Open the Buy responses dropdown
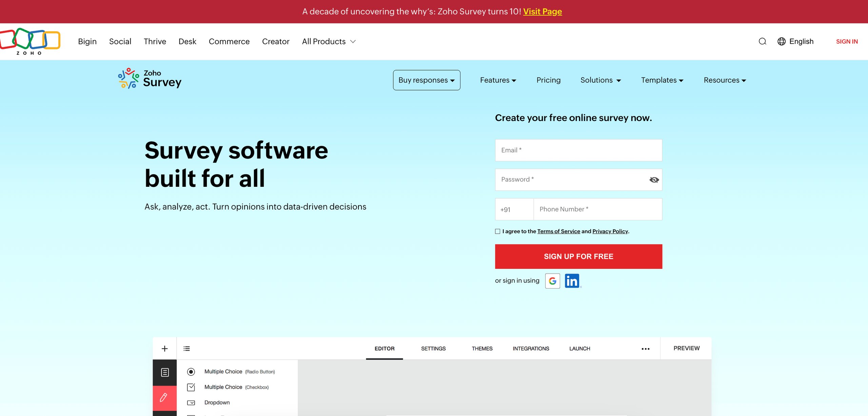868x416 pixels. pos(426,80)
